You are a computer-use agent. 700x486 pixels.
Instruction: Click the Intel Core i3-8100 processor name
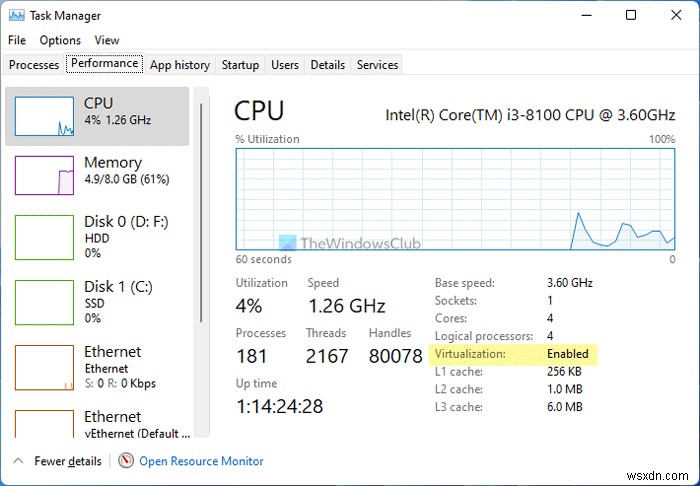[530, 115]
